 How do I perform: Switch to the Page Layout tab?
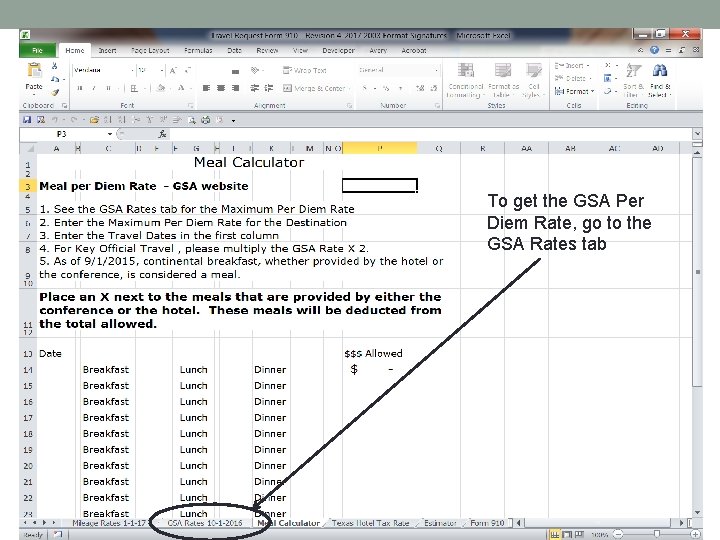[150, 51]
